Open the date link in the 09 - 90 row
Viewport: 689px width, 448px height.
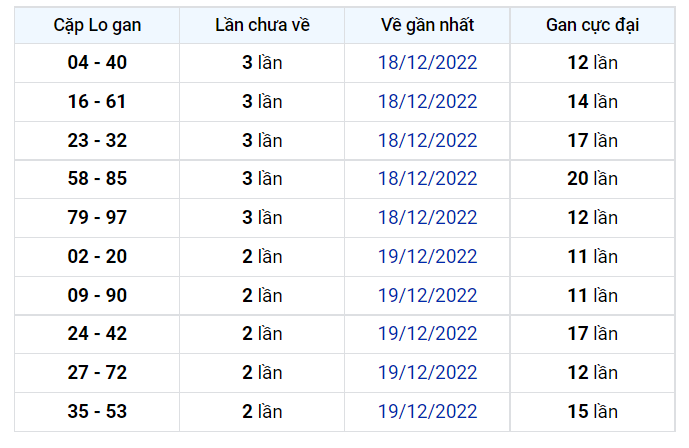pyautogui.click(x=427, y=296)
